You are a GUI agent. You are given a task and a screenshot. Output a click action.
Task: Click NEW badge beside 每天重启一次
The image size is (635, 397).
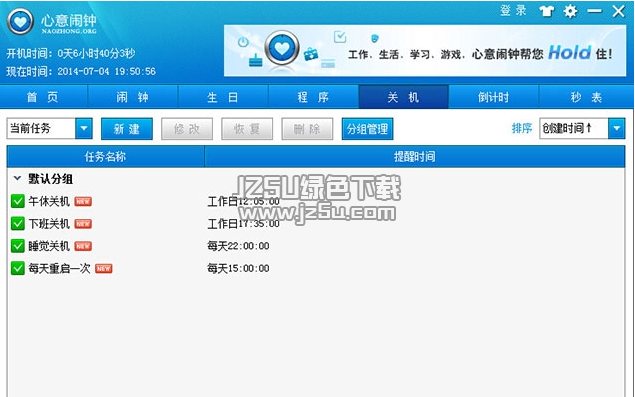pyautogui.click(x=104, y=268)
